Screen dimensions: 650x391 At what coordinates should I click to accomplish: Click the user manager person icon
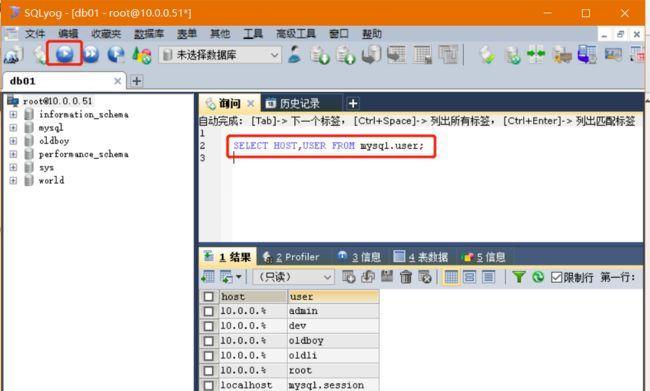point(294,54)
